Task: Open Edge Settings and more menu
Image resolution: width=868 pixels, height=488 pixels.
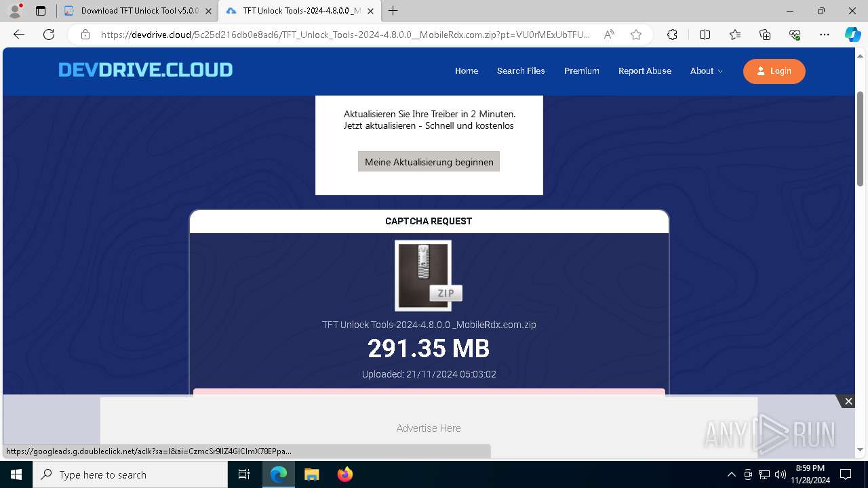Action: pyautogui.click(x=825, y=35)
